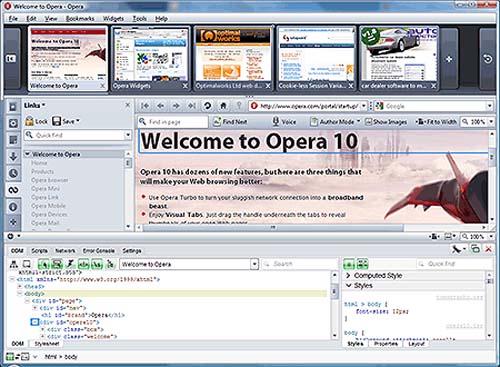Click the Rewind navigation button
This screenshot has width=500, height=367.
[x=145, y=106]
